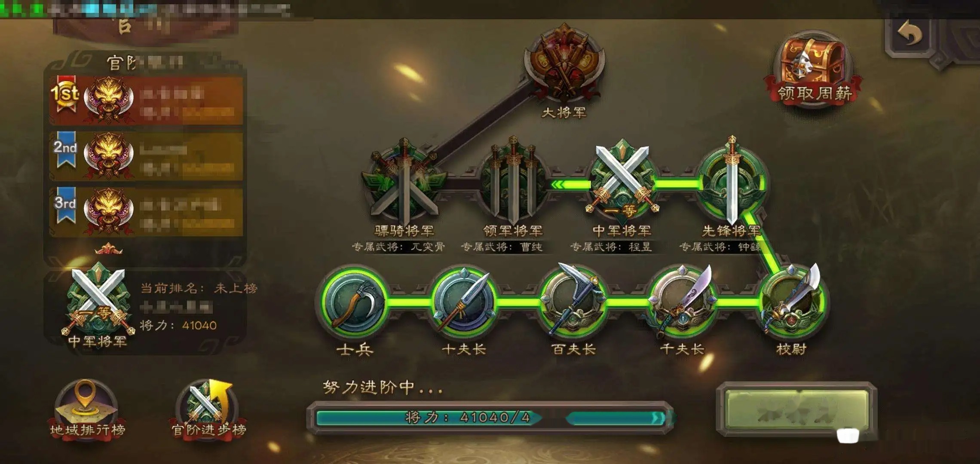Click the 将力 progress bar

(490, 418)
